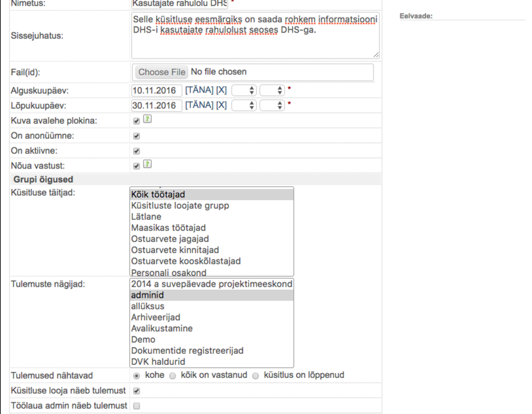Clear Lõpukuupäev with the [X] link
The height and width of the screenshot is (414, 532).
coord(222,105)
